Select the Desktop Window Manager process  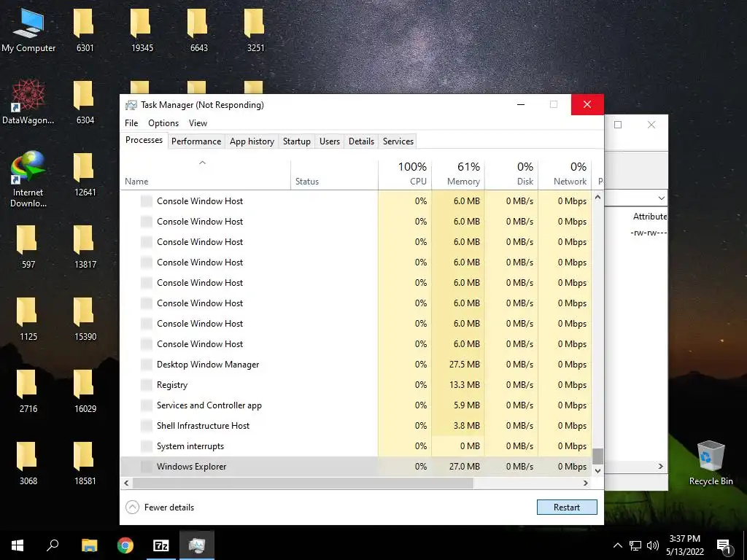[356, 365]
